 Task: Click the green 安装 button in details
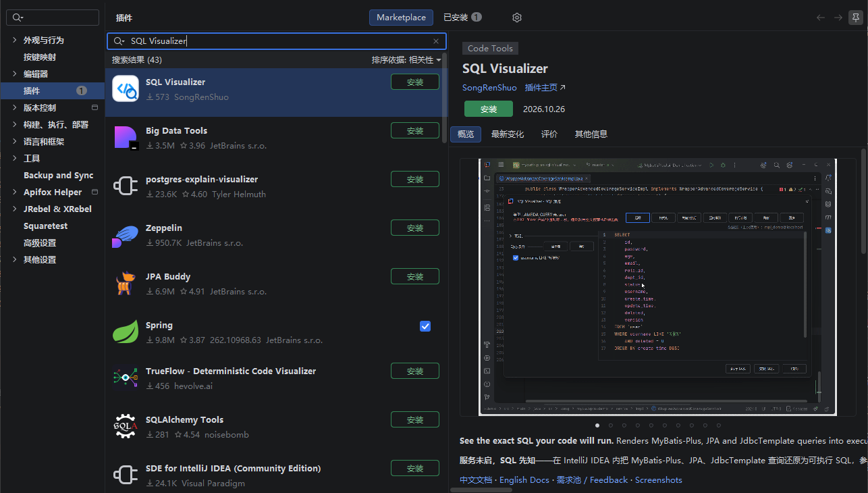pyautogui.click(x=489, y=109)
